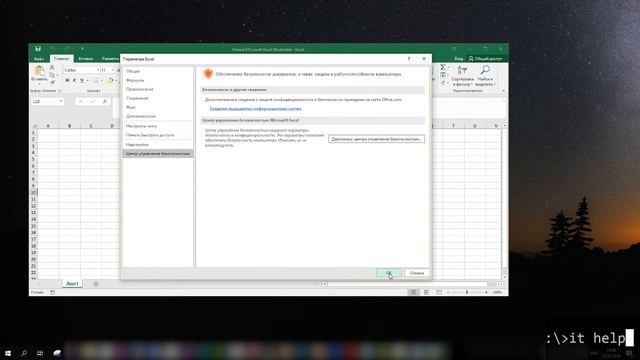Save the workbook via the quick-access disk icon
The height and width of the screenshot is (360, 640).
[x=38, y=49]
